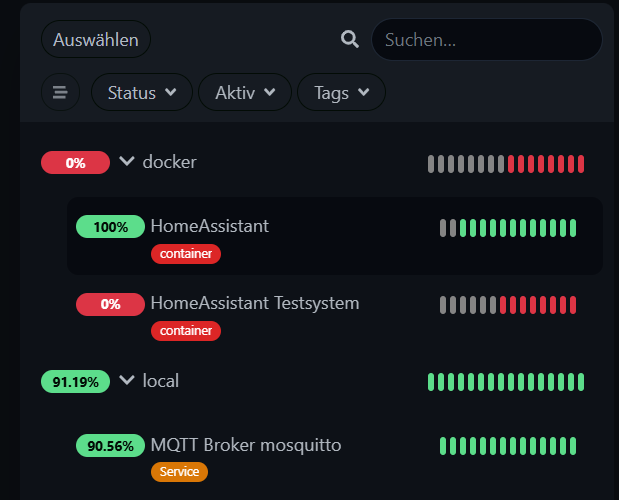Click the search magnifier icon
Image resolution: width=619 pixels, height=500 pixels.
[350, 39]
